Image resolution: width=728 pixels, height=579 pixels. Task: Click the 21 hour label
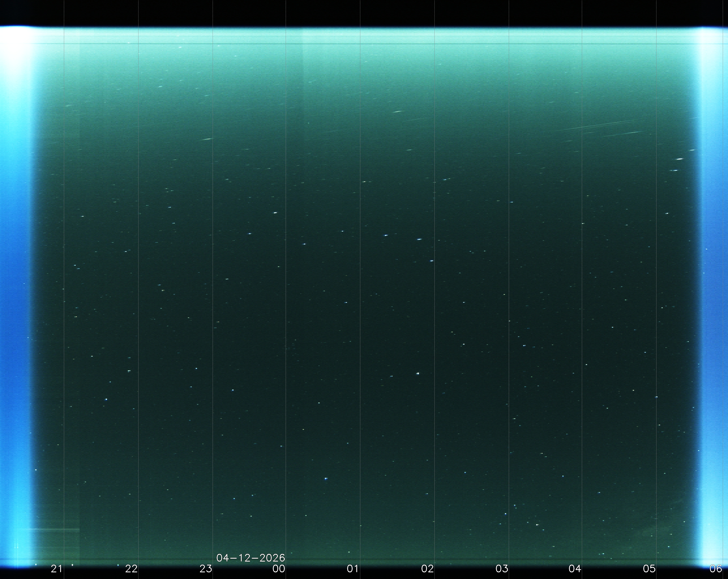click(x=56, y=569)
